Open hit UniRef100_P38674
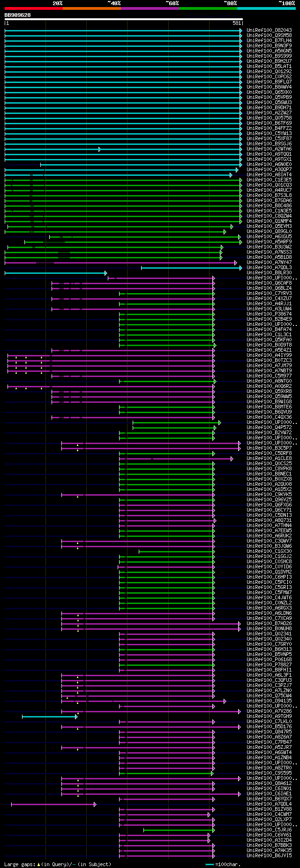The width and height of the screenshot is (300, 868). [x=269, y=314]
